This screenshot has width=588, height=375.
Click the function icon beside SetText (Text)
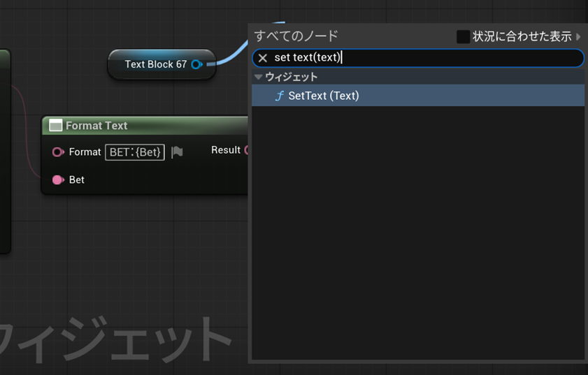(279, 96)
